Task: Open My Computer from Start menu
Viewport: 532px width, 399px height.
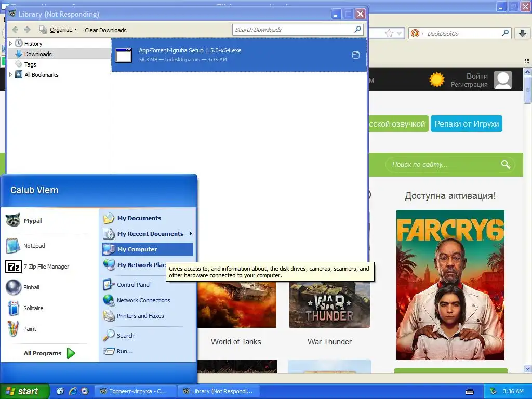Action: click(147, 249)
